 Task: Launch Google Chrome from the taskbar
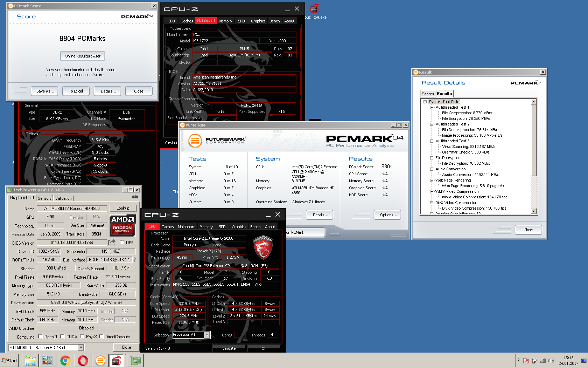65,360
